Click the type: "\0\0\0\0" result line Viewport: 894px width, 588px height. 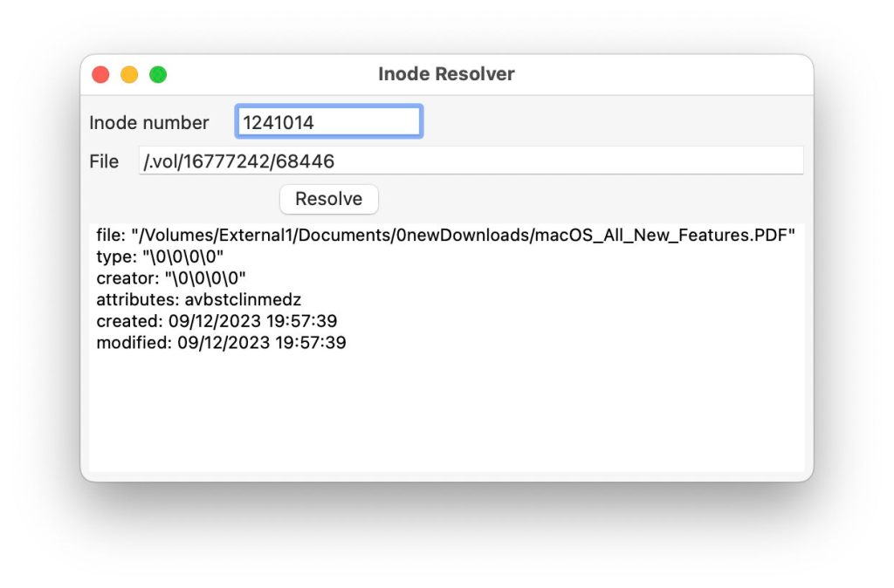160,257
